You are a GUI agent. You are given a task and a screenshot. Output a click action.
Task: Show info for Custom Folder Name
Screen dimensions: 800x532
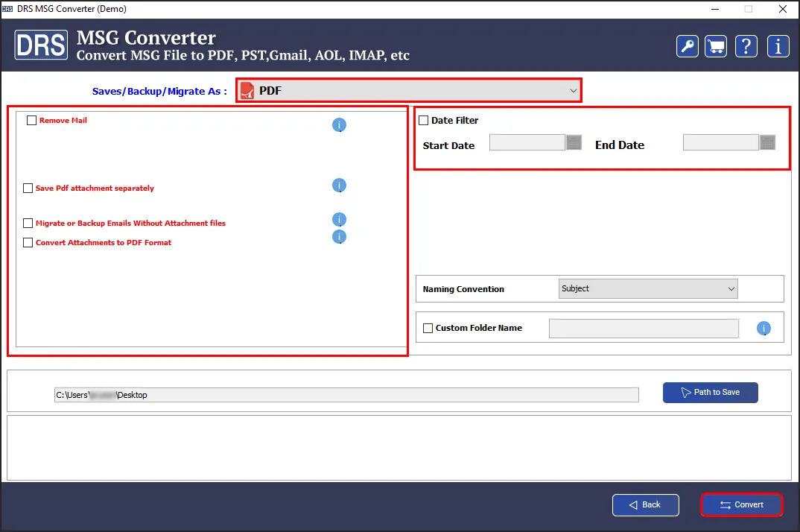pyautogui.click(x=764, y=329)
